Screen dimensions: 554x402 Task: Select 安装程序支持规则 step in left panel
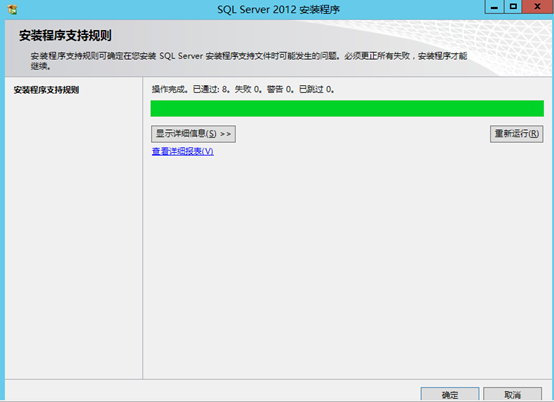[x=46, y=90]
